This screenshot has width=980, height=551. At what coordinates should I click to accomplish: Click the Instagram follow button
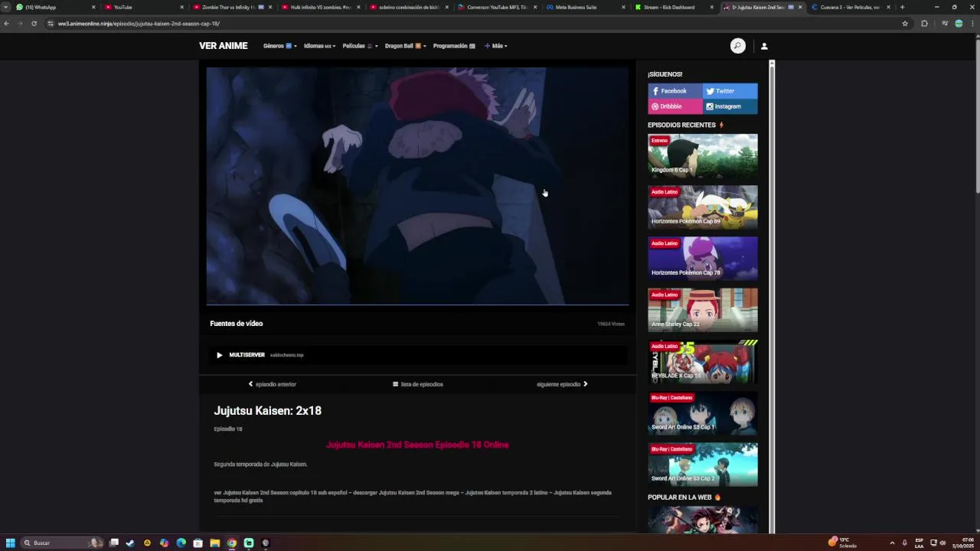pyautogui.click(x=730, y=106)
